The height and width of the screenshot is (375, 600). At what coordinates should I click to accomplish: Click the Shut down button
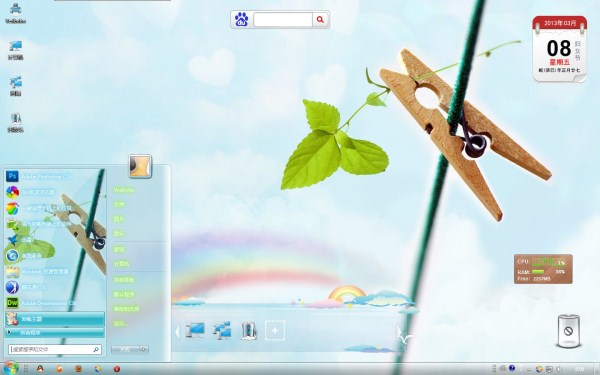point(125,349)
